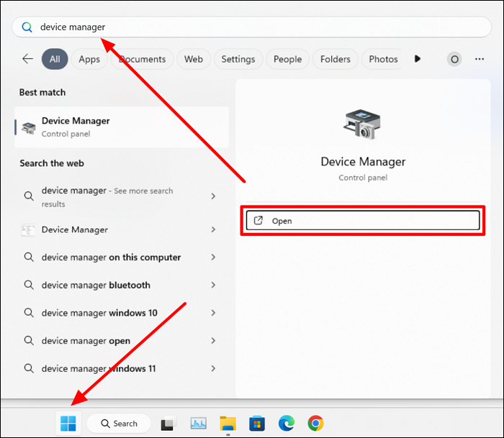
Task: Expand 'device manager windows 11' chevron
Action: [213, 368]
